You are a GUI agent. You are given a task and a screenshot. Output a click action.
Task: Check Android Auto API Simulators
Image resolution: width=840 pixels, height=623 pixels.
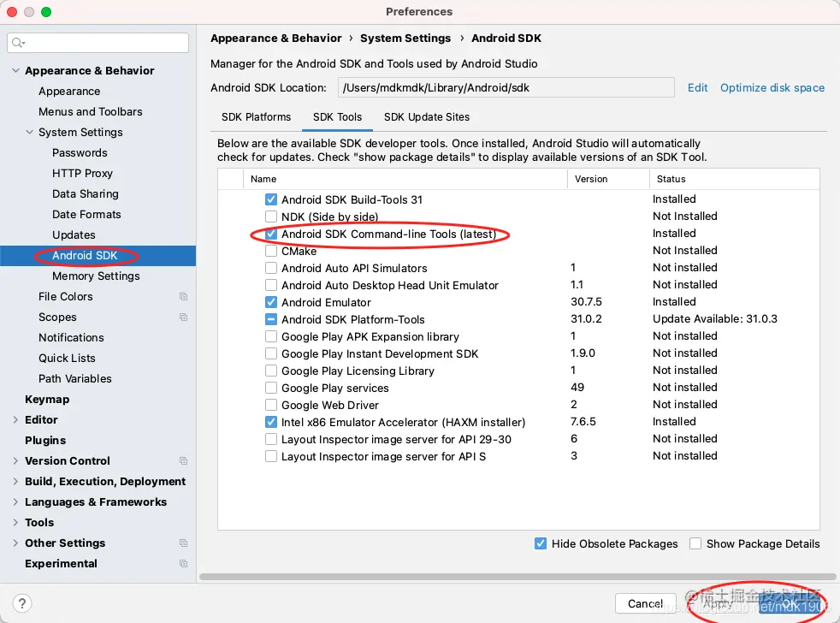pyautogui.click(x=271, y=268)
